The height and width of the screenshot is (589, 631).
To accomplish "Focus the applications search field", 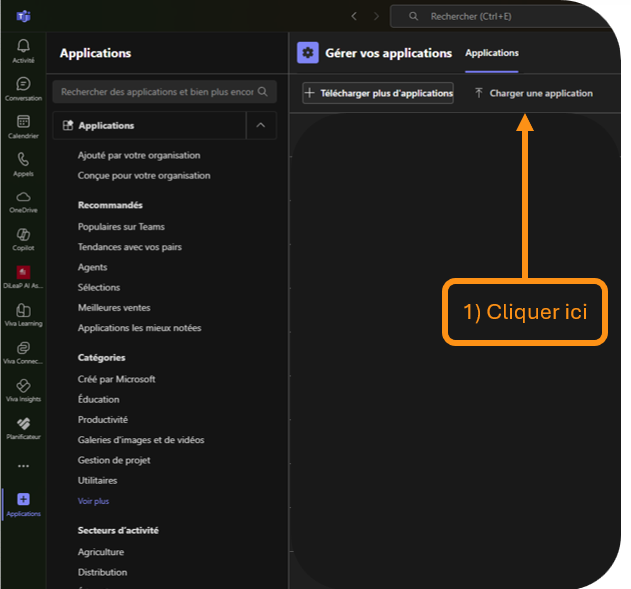I will [157, 92].
